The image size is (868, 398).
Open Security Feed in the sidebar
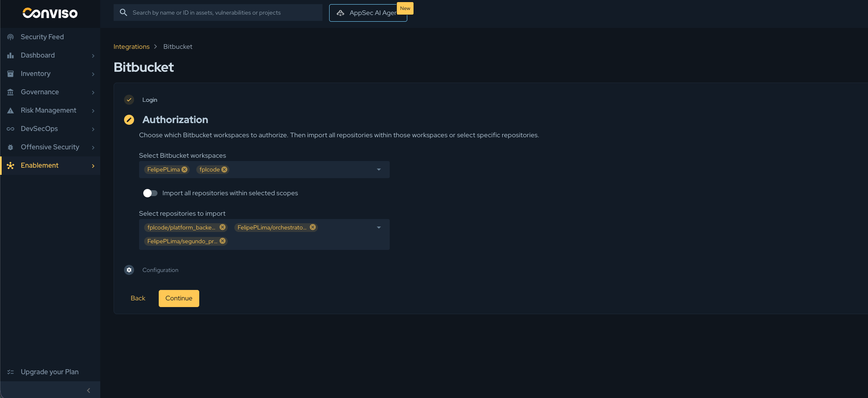click(x=50, y=37)
